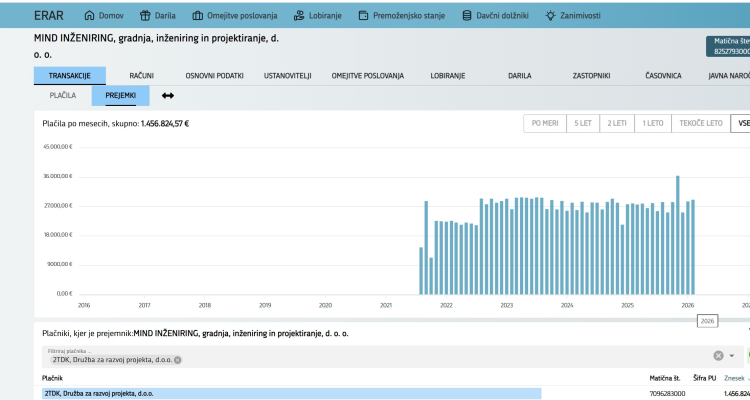
Task: Switch to ZASTOPNIKI tab
Action: (x=591, y=76)
